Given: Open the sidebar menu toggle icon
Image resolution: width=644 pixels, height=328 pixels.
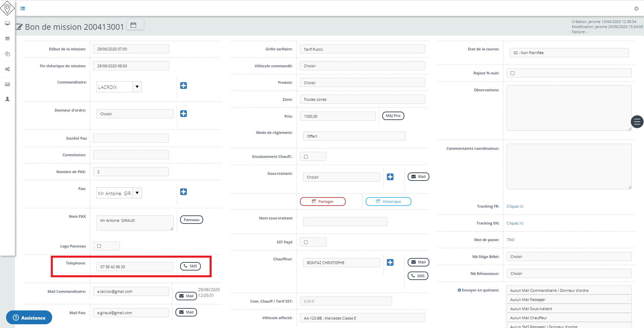Looking at the screenshot, I should click(x=23, y=8).
